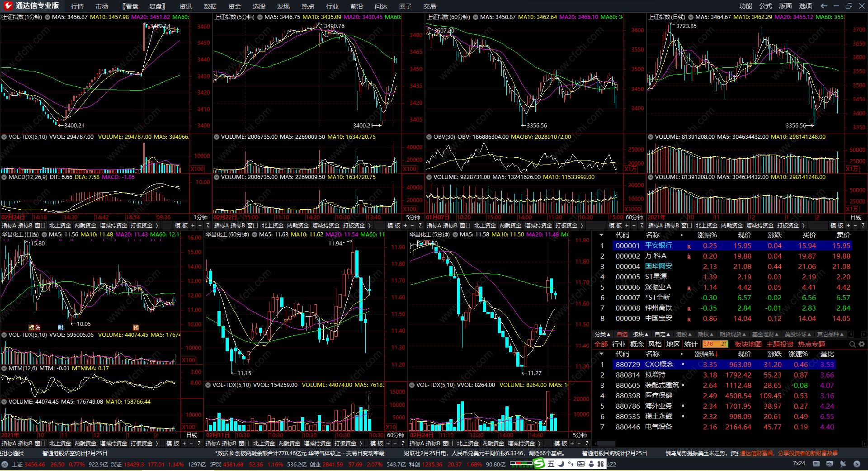Zoom out the 上证指数(1分钟) chart with −
Image resolution: width=868 pixels, height=471 pixels.
pyautogui.click(x=200, y=225)
